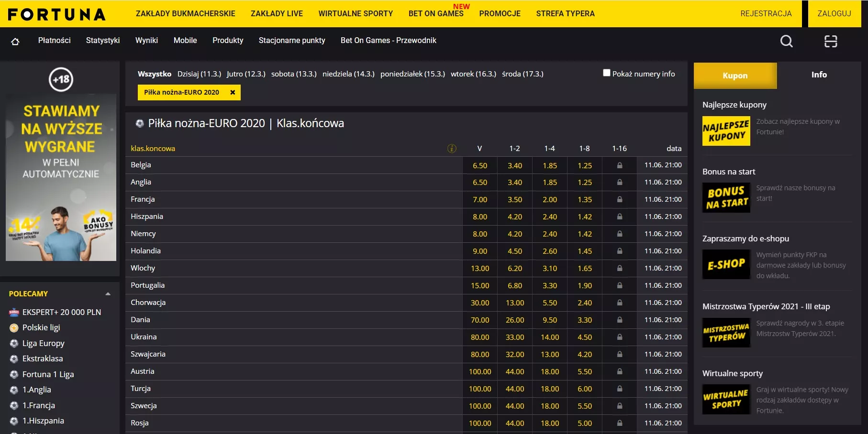This screenshot has height=434, width=868.
Task: Open the Płatności link
Action: [55, 41]
